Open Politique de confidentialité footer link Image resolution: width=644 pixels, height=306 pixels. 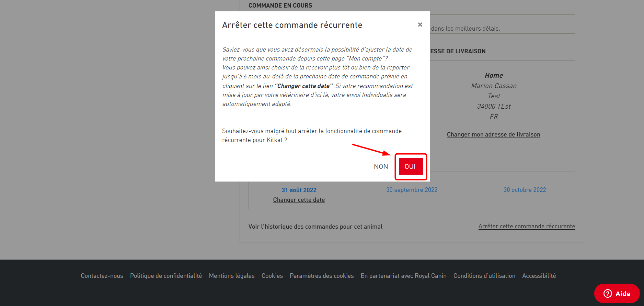(x=166, y=276)
